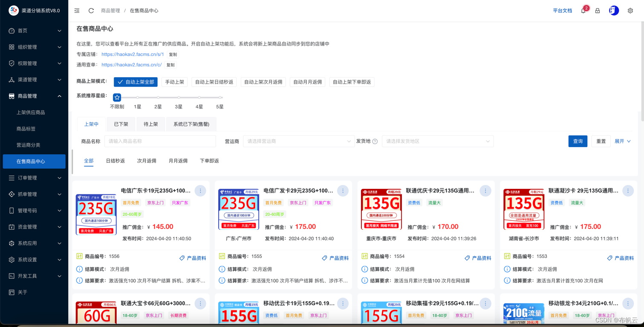
Task: Collapse the sidebar with the menu fold icon
Action: pyautogui.click(x=77, y=11)
